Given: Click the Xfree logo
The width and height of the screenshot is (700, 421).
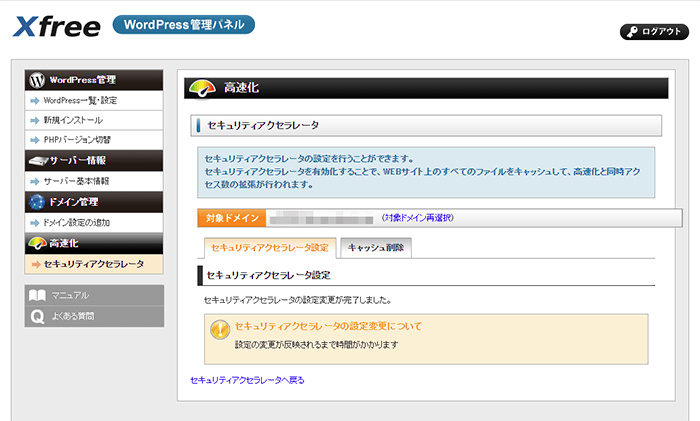Looking at the screenshot, I should pos(57,26).
